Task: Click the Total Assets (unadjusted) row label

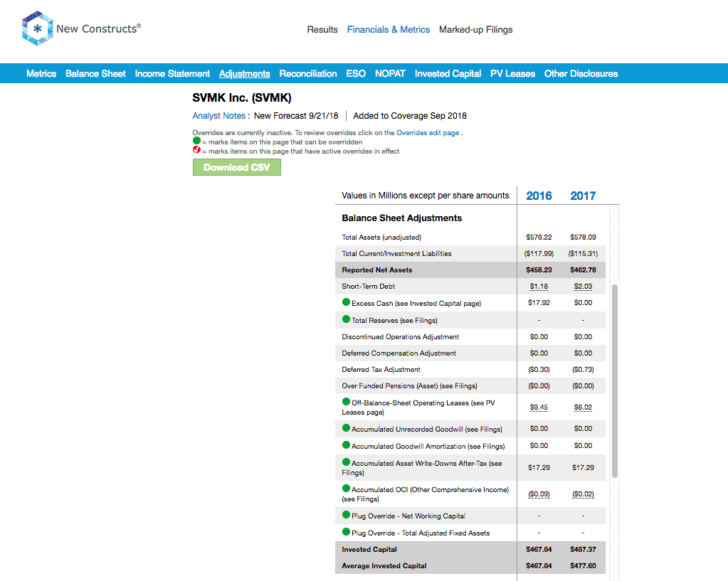Action: click(x=381, y=237)
